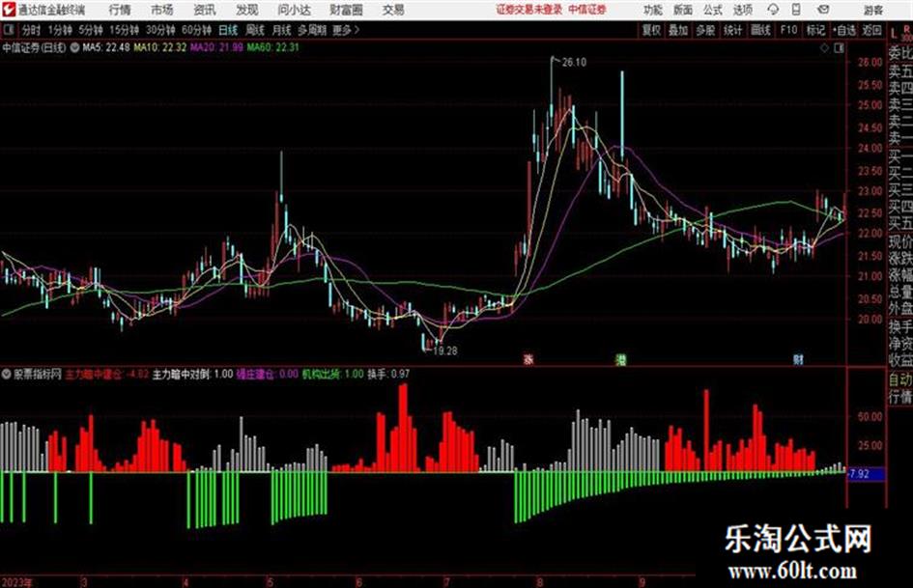Click the 中信证券 broker link

[587, 10]
